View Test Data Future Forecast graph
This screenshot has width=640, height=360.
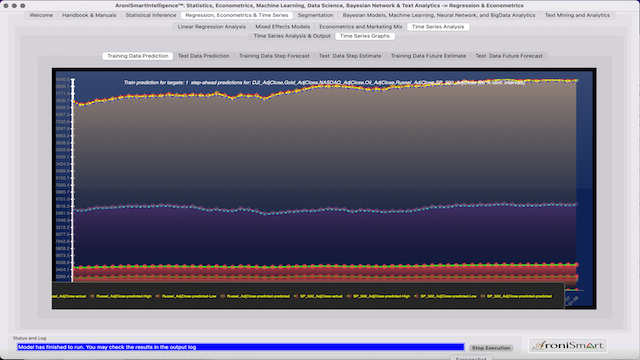pos(509,56)
